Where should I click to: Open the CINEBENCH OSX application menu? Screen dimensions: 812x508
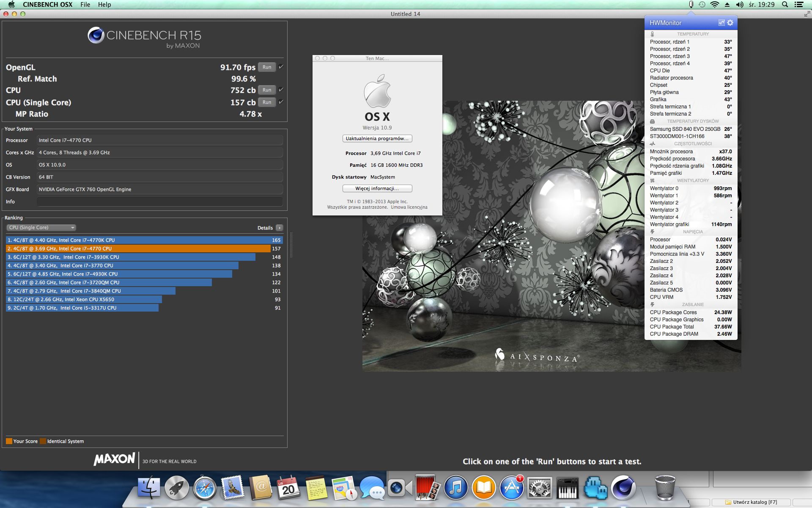[x=48, y=5]
